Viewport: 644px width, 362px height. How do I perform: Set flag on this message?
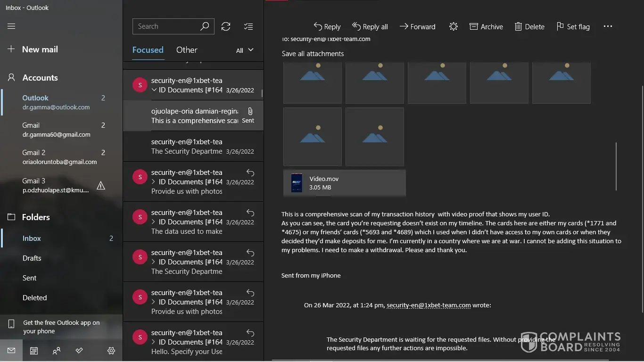[573, 27]
